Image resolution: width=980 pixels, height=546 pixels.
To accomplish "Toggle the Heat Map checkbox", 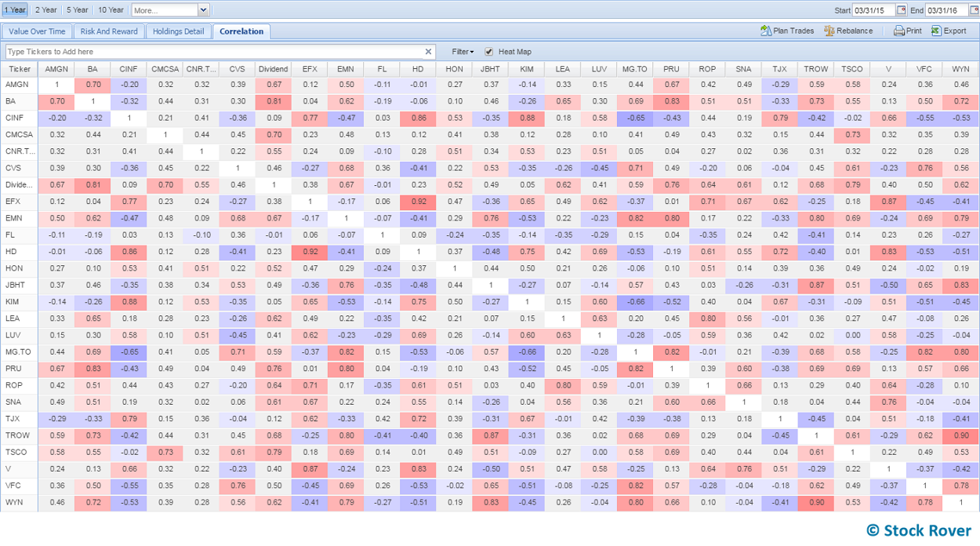I will point(489,52).
